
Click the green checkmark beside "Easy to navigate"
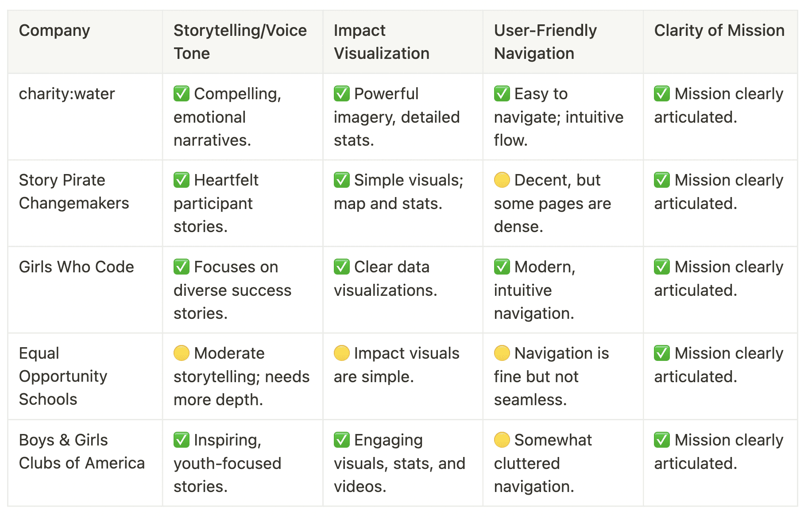click(502, 94)
